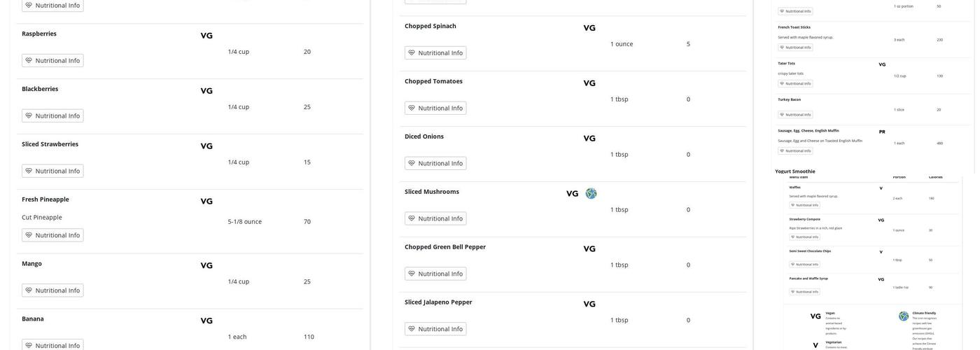Image resolution: width=980 pixels, height=350 pixels.
Task: Click the VG vegan icon for Raspberries
Action: tap(206, 36)
